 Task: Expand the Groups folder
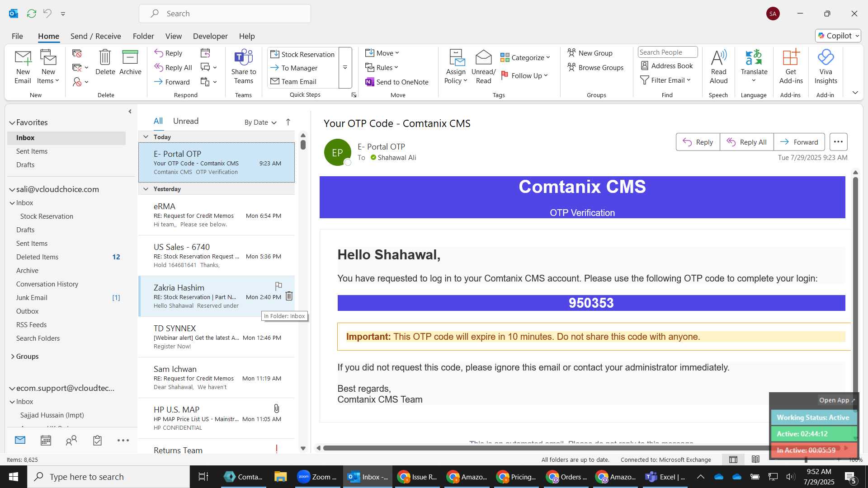(x=13, y=357)
